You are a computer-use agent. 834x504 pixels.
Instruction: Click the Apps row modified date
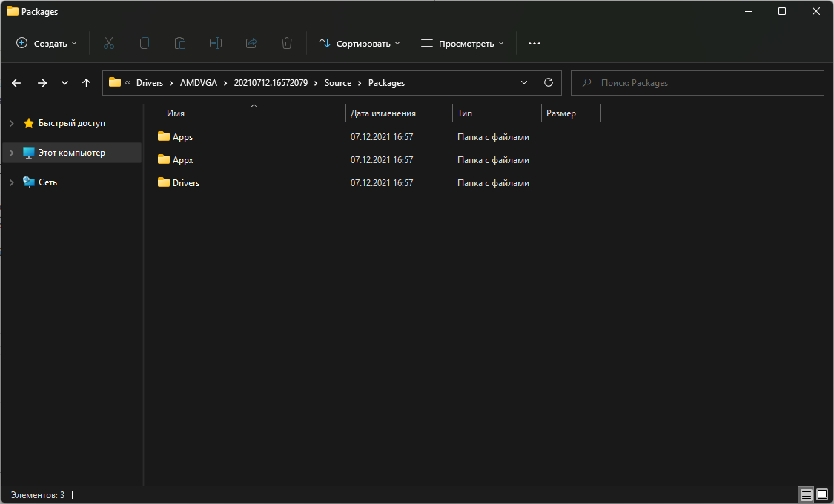[381, 137]
